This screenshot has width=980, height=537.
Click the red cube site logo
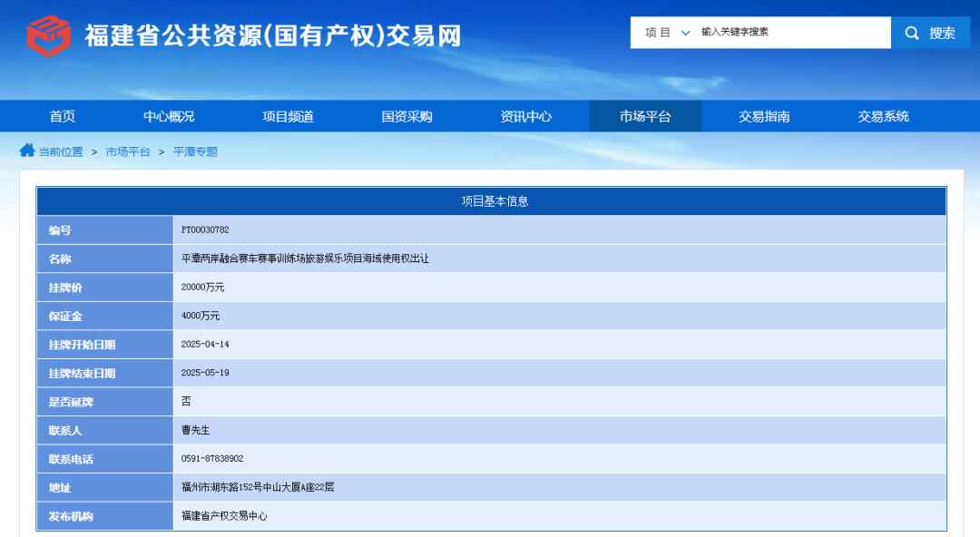click(x=49, y=35)
